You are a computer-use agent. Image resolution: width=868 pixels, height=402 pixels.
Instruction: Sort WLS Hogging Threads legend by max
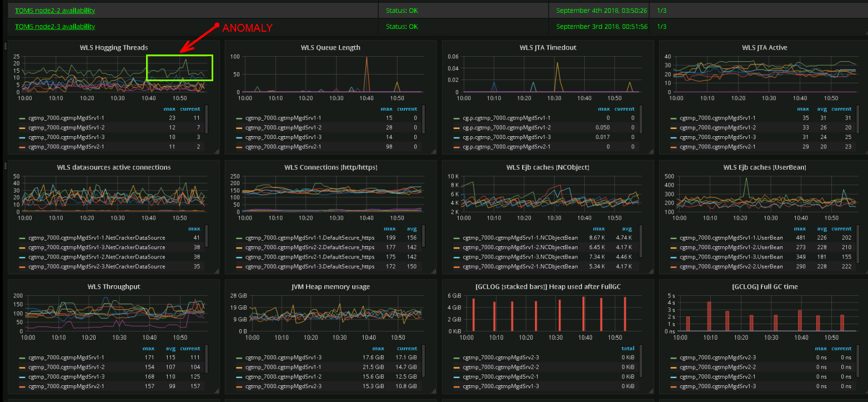tap(169, 108)
